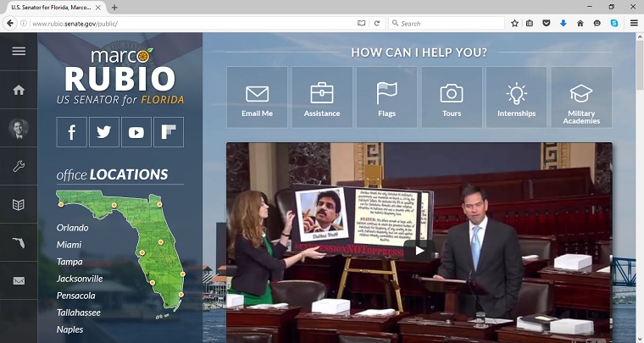Open the Flipboard icon
This screenshot has height=343, width=644.
(x=169, y=132)
